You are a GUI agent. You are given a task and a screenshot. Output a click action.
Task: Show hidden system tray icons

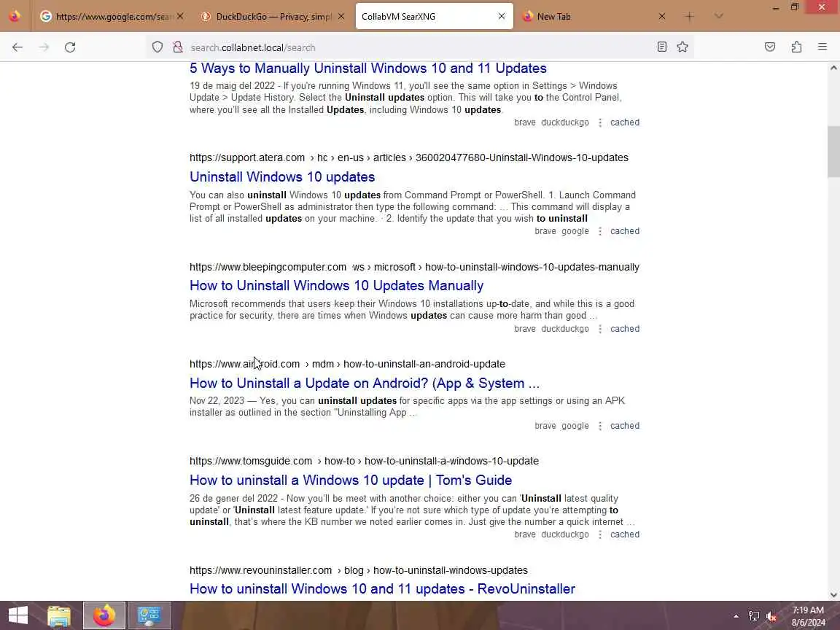pos(736,617)
